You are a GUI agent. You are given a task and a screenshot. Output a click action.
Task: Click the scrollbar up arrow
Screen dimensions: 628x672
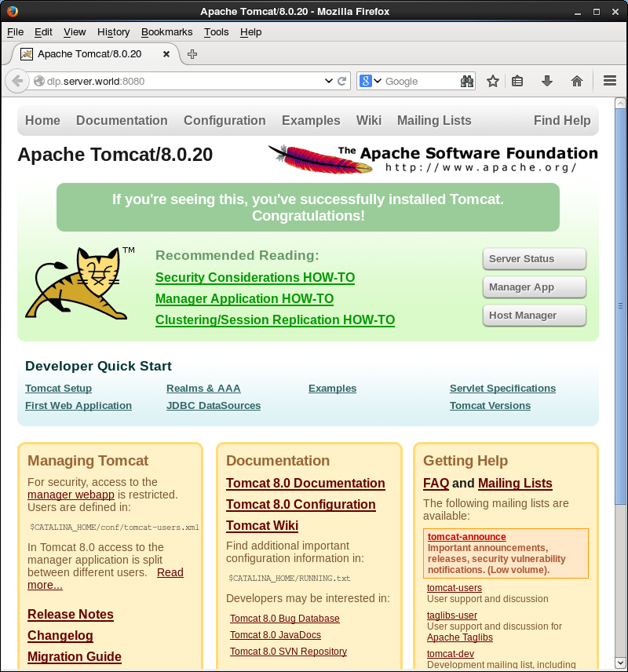pyautogui.click(x=620, y=103)
